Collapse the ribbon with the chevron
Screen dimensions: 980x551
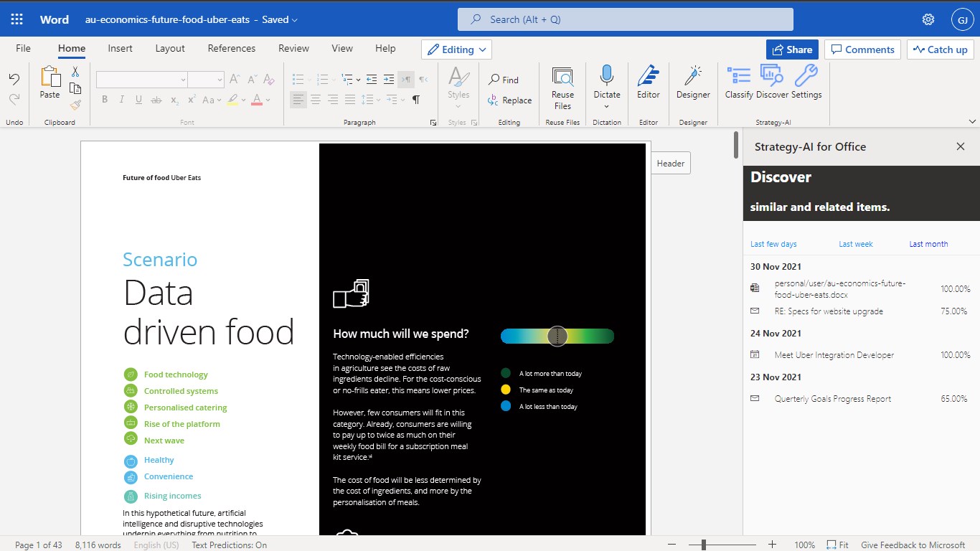pyautogui.click(x=972, y=121)
